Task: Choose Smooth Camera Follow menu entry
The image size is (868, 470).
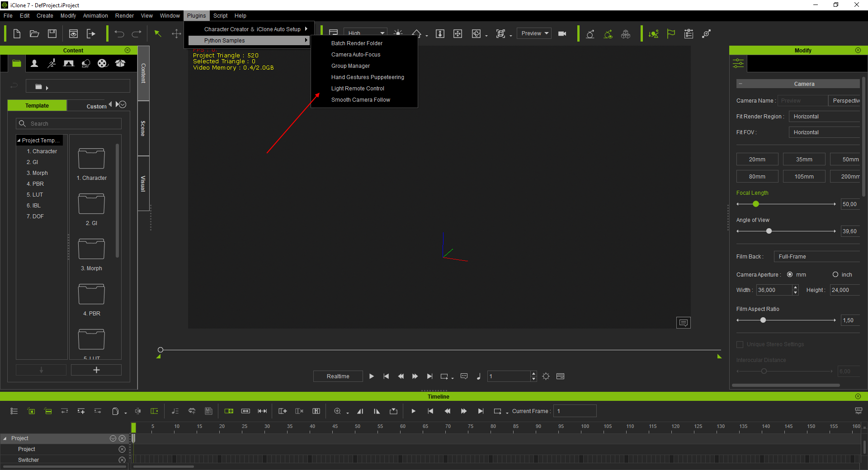Action: (x=360, y=99)
